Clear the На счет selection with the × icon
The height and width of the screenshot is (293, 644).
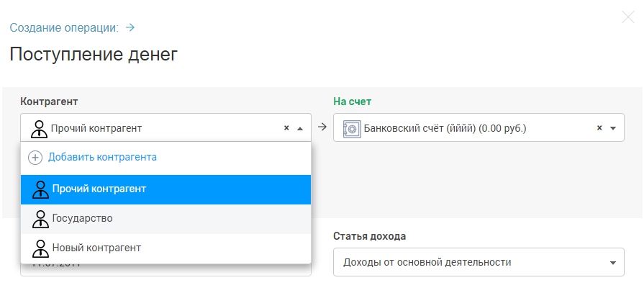click(x=599, y=128)
